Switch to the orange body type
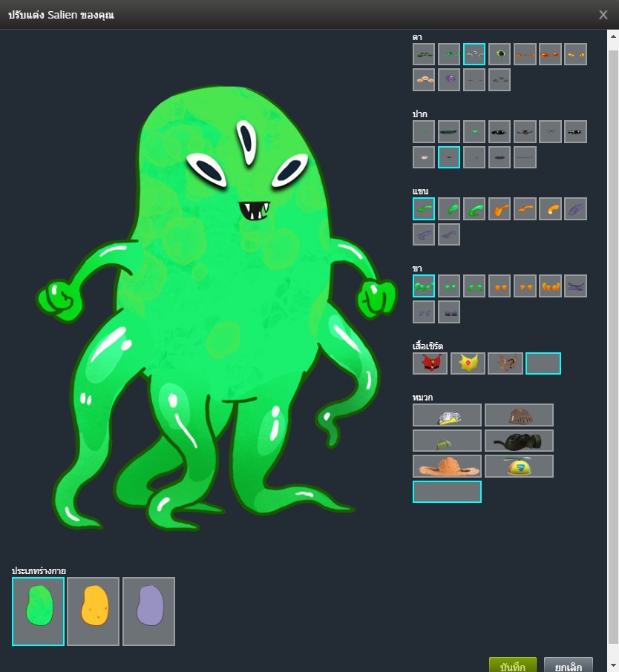The image size is (619, 672). 93,611
